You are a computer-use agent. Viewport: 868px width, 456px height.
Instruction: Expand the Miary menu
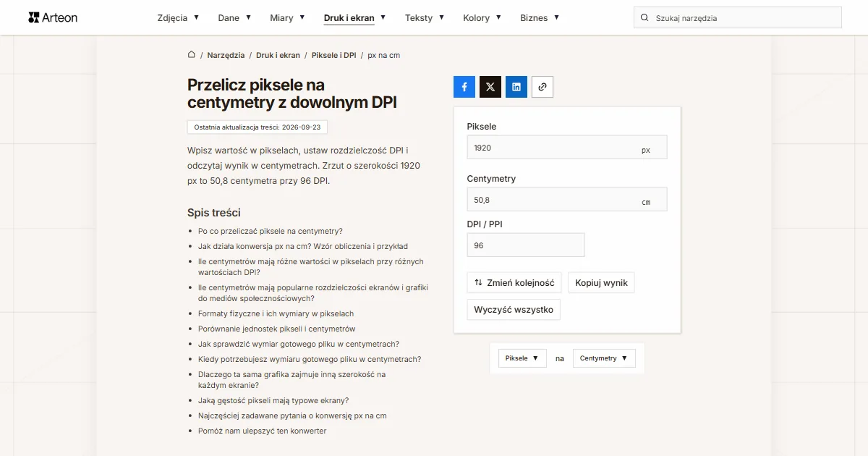coord(287,18)
